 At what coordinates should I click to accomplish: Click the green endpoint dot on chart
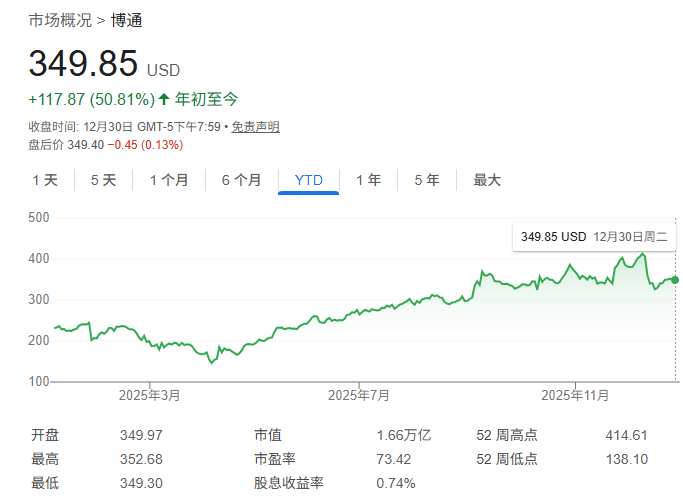(x=675, y=279)
